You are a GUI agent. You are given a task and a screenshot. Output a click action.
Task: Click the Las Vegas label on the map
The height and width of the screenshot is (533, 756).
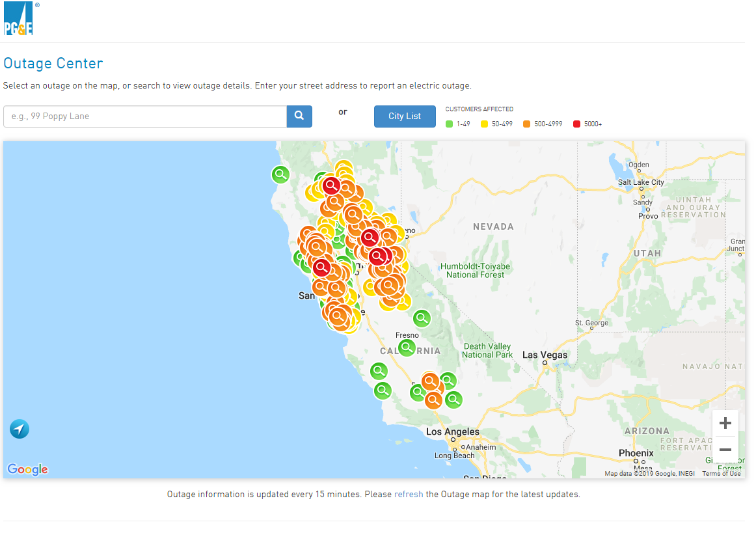[x=545, y=355]
